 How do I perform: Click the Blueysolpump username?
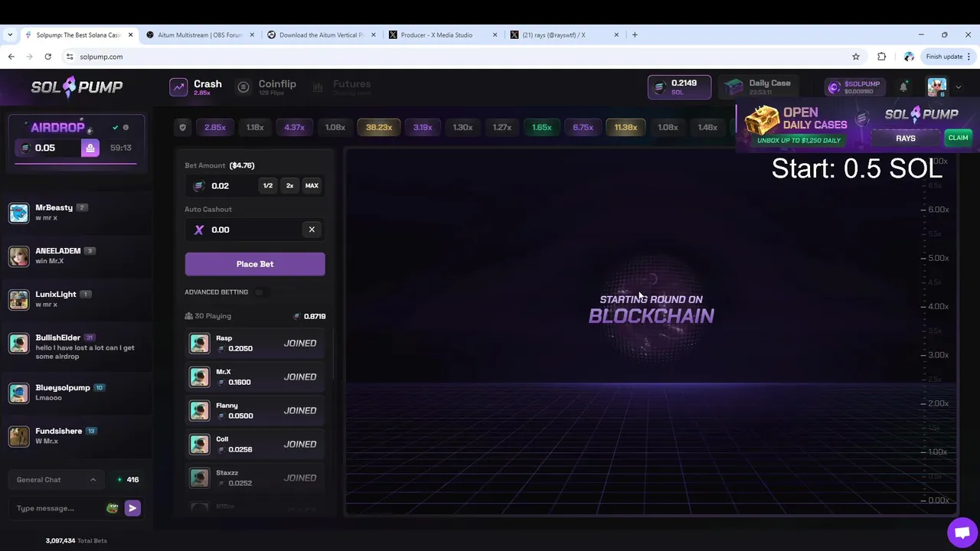click(x=63, y=387)
